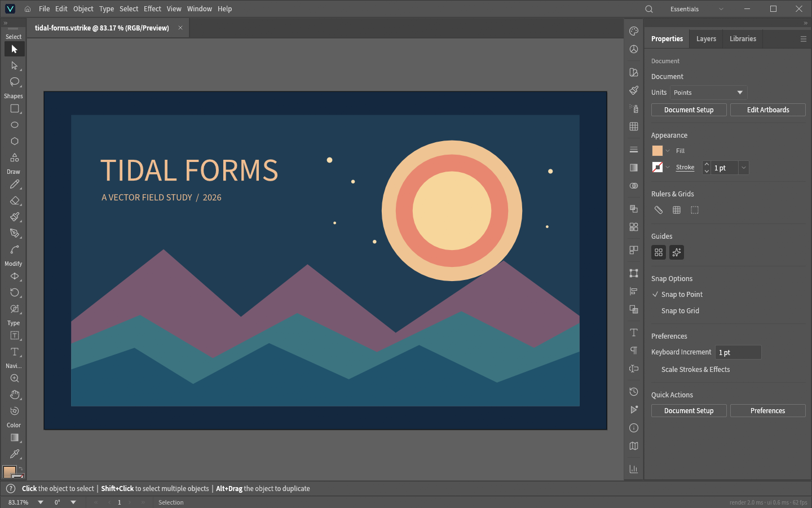
Task: Open the File menu
Action: (45, 9)
